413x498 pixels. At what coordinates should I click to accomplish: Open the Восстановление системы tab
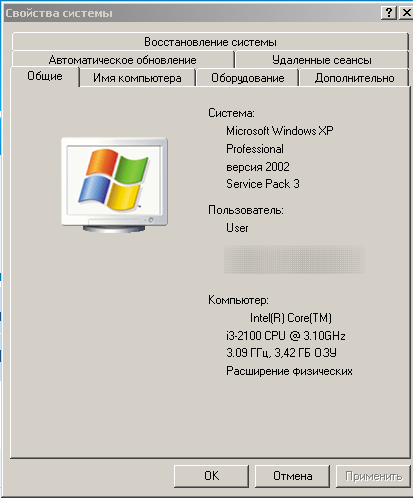210,42
